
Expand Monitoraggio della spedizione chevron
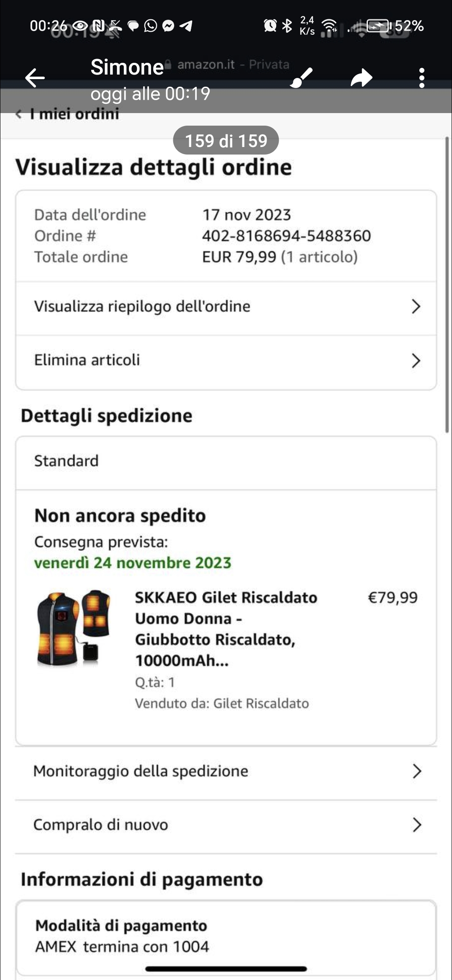(x=416, y=771)
